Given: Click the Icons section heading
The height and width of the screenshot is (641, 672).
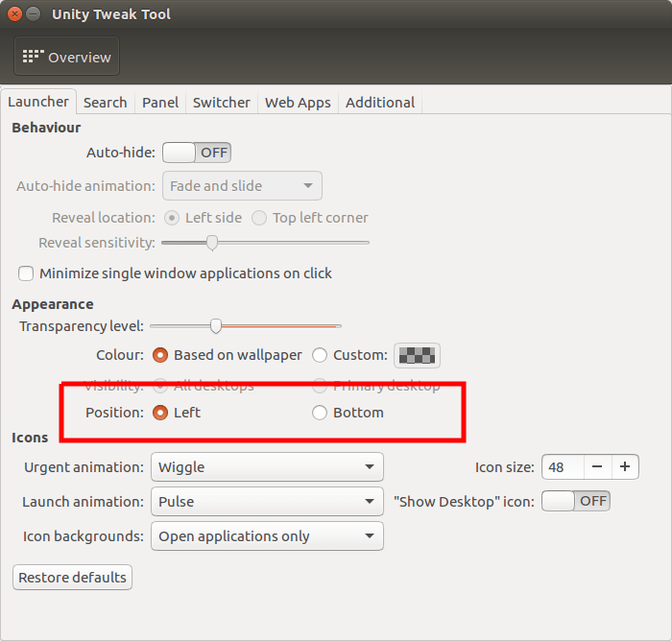Looking at the screenshot, I should (30, 438).
